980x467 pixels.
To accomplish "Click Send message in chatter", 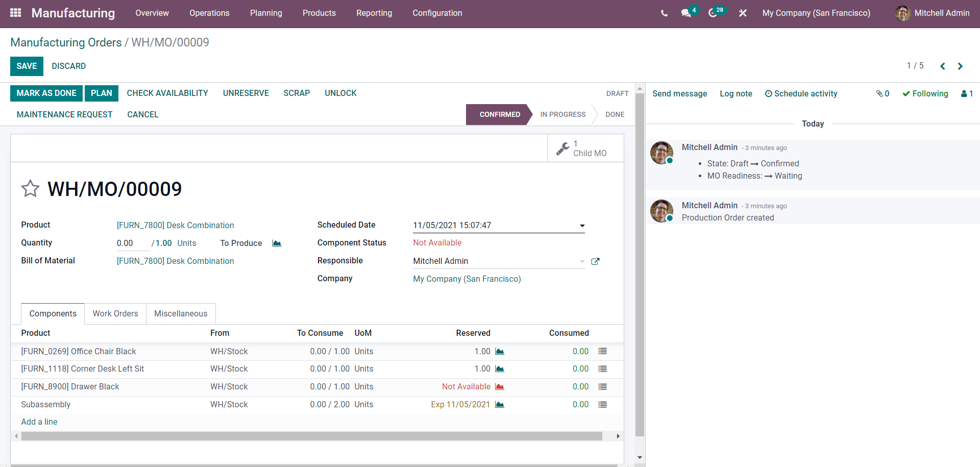I will (679, 94).
